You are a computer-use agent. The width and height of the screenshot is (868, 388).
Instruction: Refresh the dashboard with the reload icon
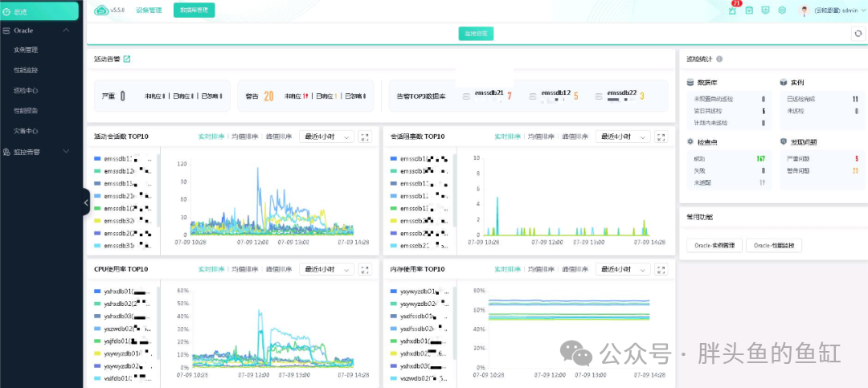coord(858,34)
